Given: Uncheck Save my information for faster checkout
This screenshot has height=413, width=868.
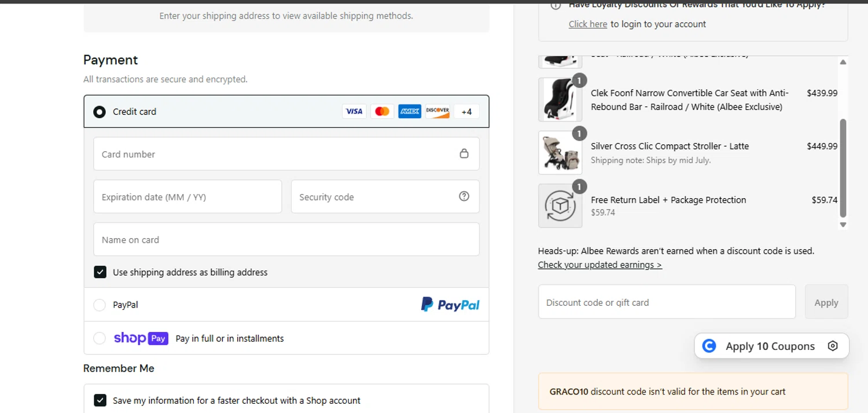Looking at the screenshot, I should click(x=100, y=400).
